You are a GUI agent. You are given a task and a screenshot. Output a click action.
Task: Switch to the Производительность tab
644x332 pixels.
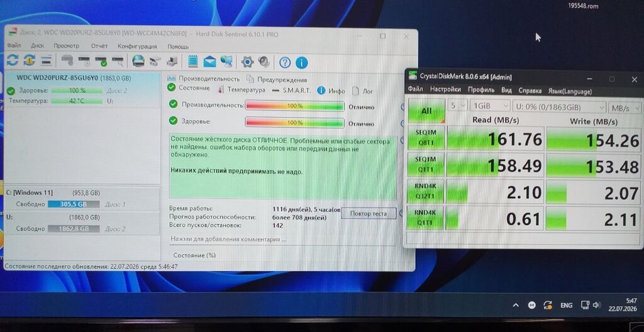204,79
